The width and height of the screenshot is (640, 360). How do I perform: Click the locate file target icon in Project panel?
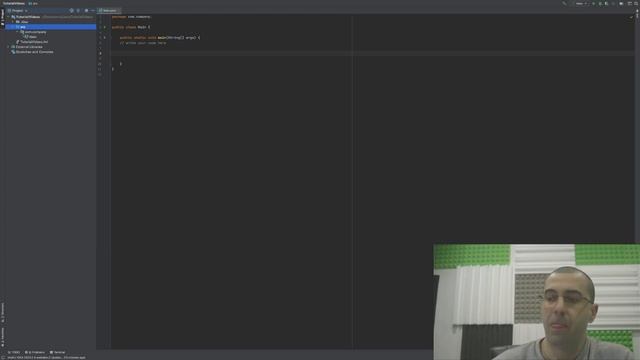pos(71,11)
